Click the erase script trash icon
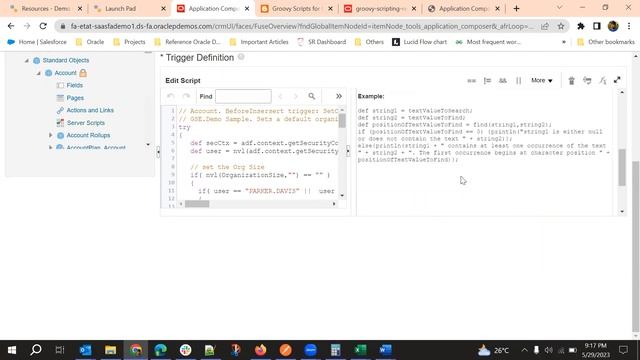This screenshot has width=640, height=360. coord(571,81)
